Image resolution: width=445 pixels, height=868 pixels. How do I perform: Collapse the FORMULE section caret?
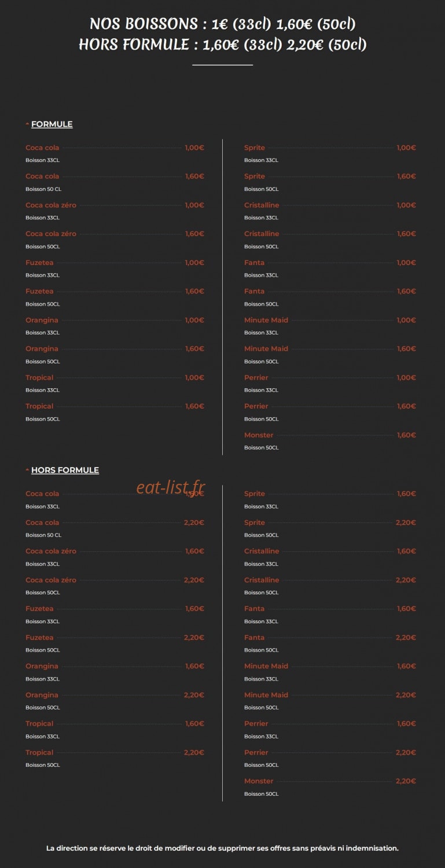(27, 124)
